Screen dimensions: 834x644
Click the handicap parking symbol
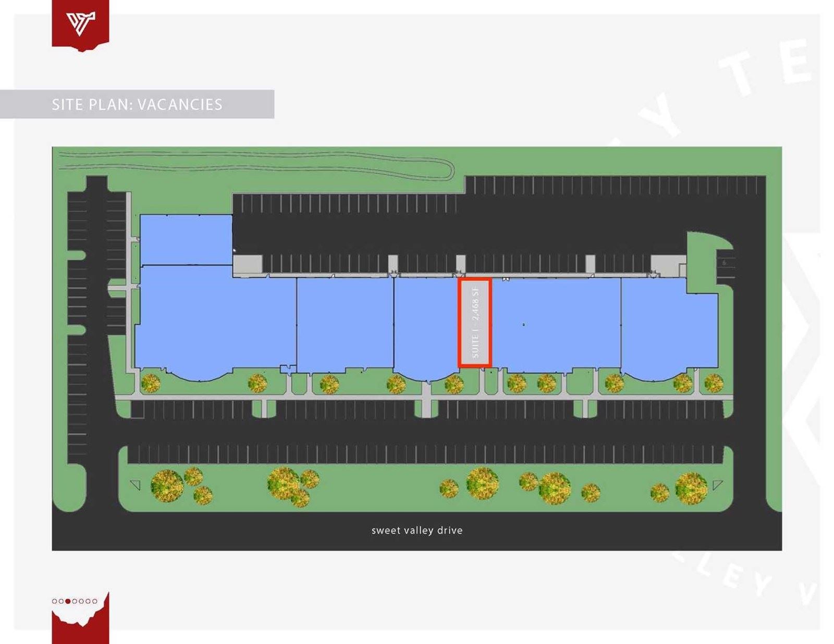725,263
